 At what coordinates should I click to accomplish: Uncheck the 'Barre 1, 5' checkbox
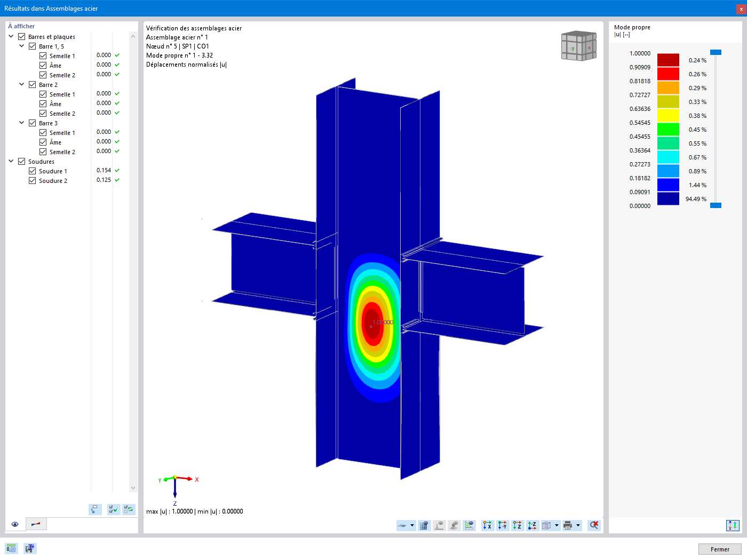pyautogui.click(x=33, y=46)
